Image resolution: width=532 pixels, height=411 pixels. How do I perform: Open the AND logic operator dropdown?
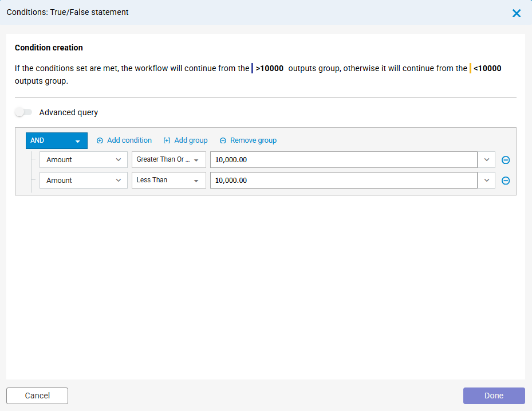click(56, 140)
